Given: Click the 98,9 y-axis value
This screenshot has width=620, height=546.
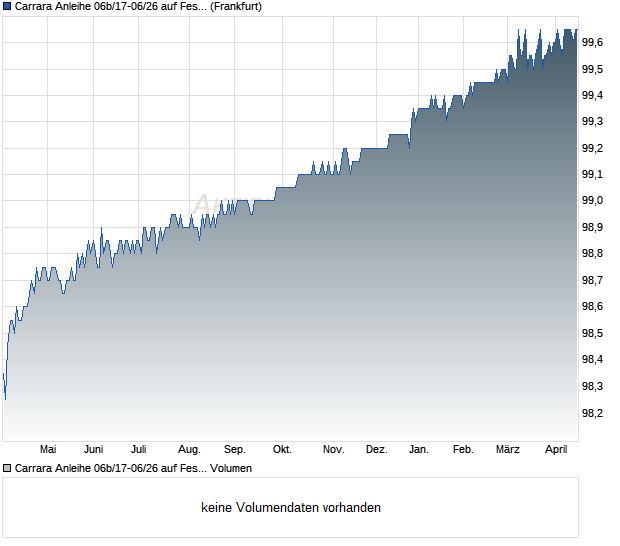Looking at the screenshot, I should 593,227.
